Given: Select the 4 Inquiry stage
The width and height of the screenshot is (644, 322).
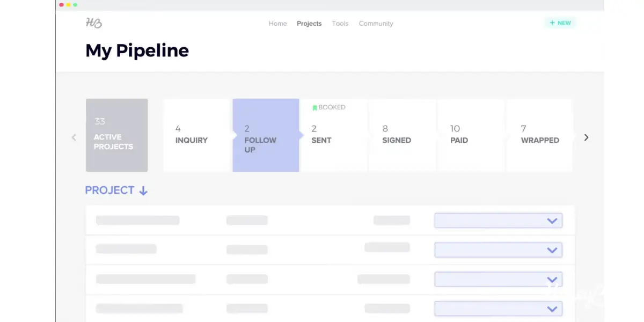Looking at the screenshot, I should [197, 135].
